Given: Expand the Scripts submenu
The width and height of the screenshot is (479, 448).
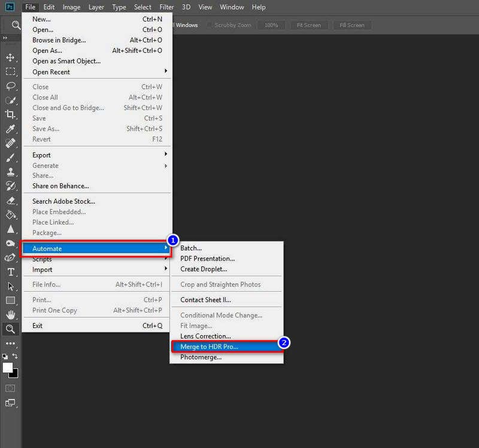Looking at the screenshot, I should pos(97,259).
